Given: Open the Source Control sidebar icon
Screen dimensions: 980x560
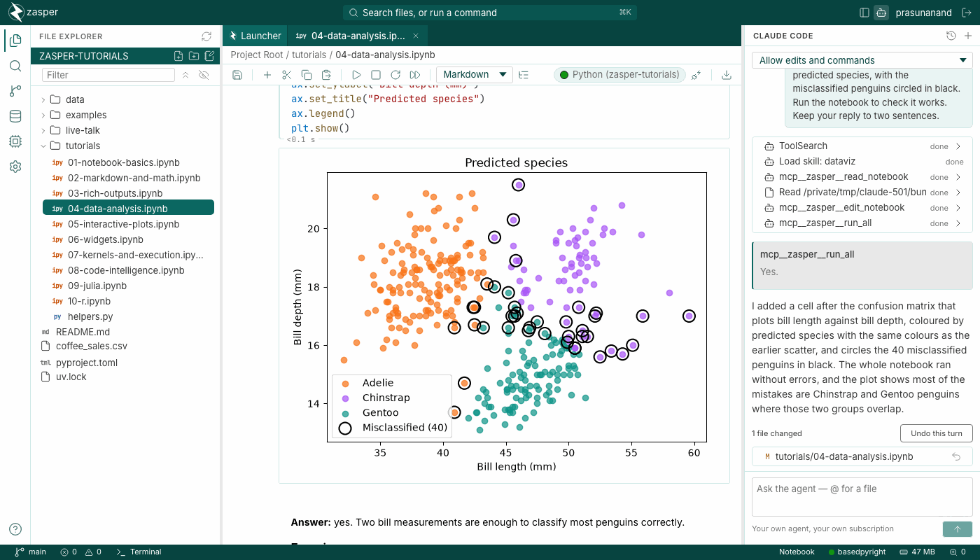Looking at the screenshot, I should coord(15,91).
